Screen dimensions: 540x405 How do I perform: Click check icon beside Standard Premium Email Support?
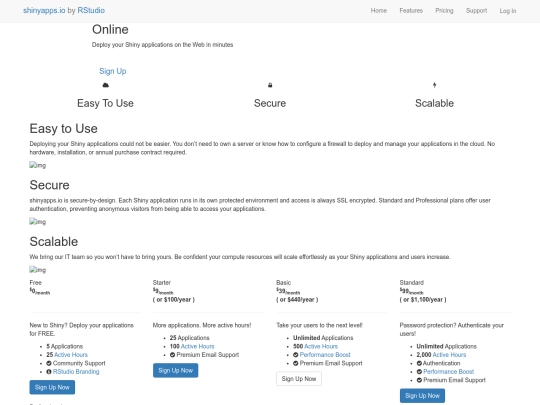[419, 380]
